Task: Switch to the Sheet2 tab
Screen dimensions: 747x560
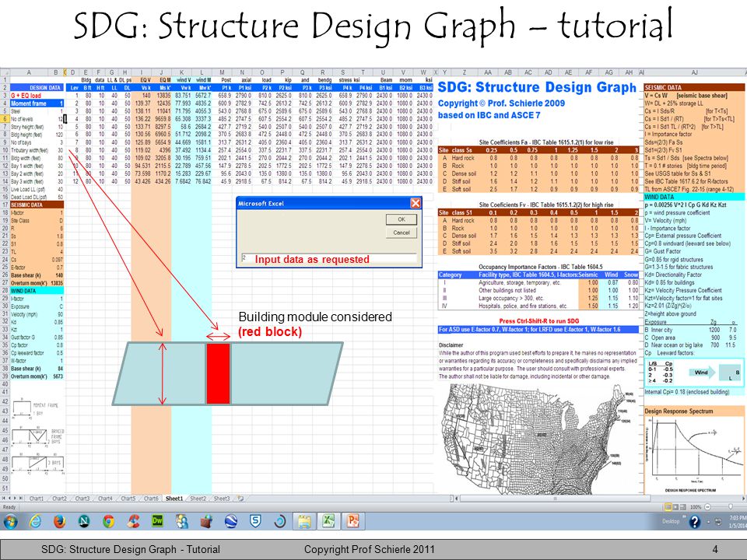Action: (198, 499)
